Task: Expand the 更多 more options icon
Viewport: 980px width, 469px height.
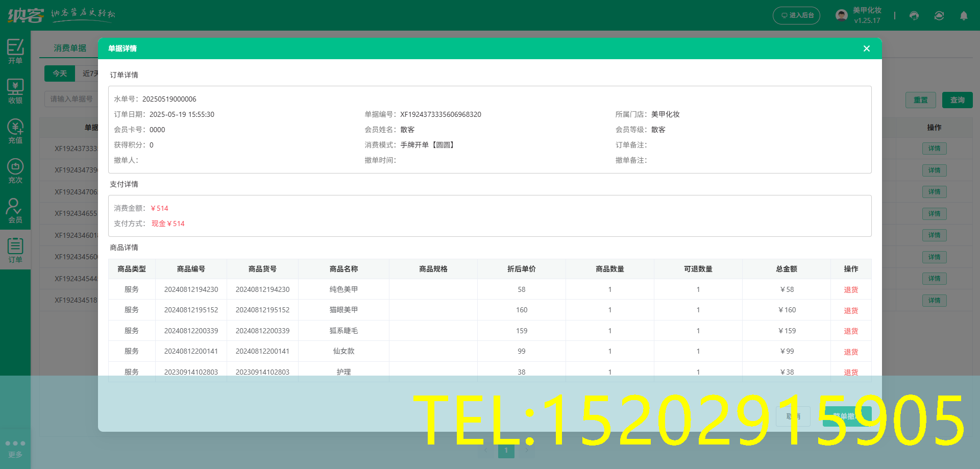Action: pyautogui.click(x=15, y=447)
